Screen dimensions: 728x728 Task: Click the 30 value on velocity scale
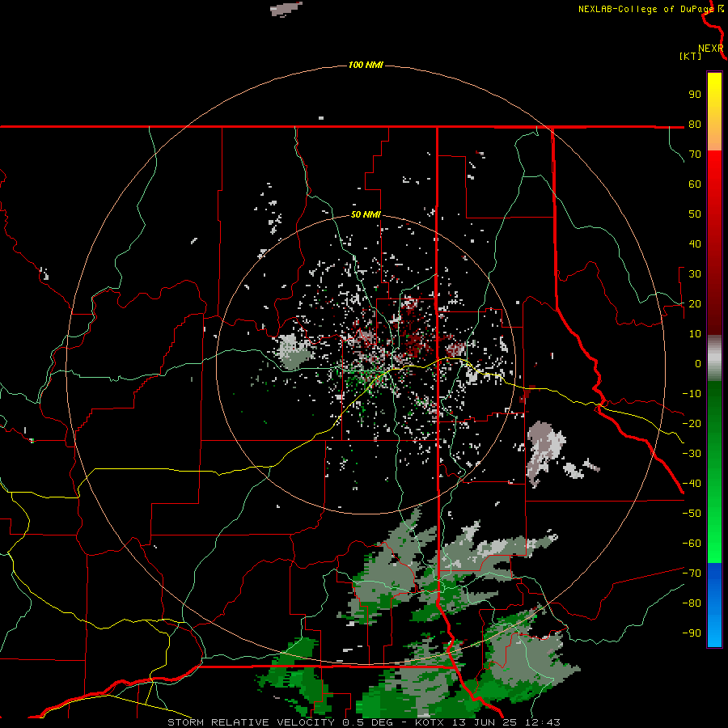(695, 274)
